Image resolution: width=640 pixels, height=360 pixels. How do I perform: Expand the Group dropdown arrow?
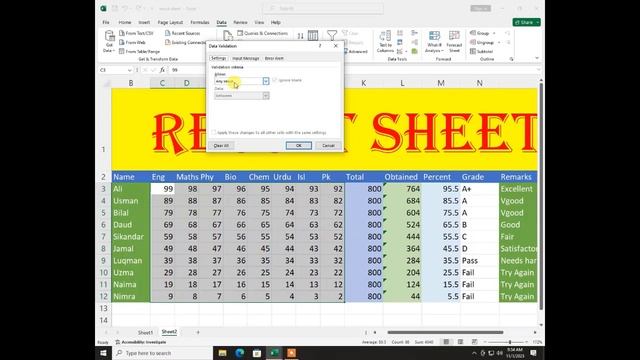[x=494, y=33]
